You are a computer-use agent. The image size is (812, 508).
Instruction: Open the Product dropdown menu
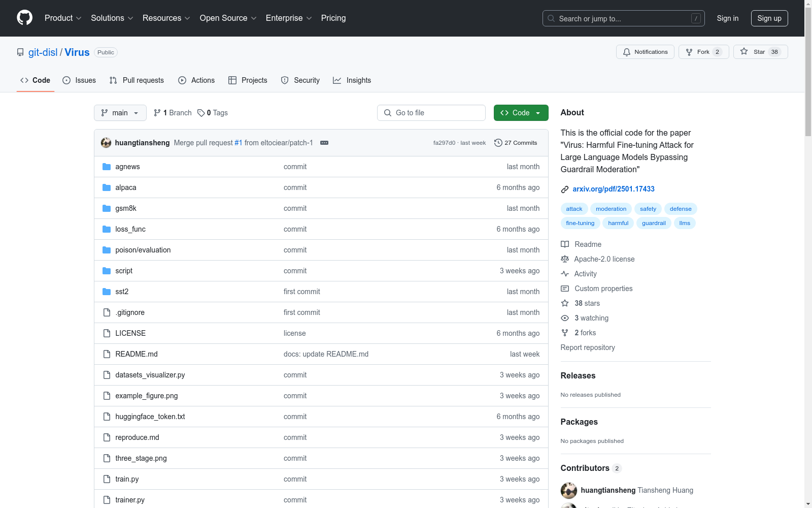tap(63, 18)
